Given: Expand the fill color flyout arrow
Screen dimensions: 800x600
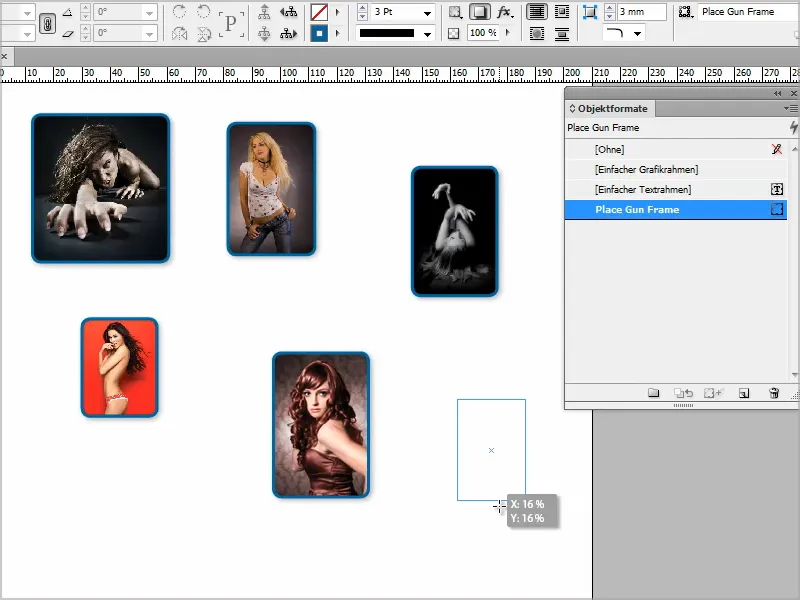Looking at the screenshot, I should click(x=337, y=12).
